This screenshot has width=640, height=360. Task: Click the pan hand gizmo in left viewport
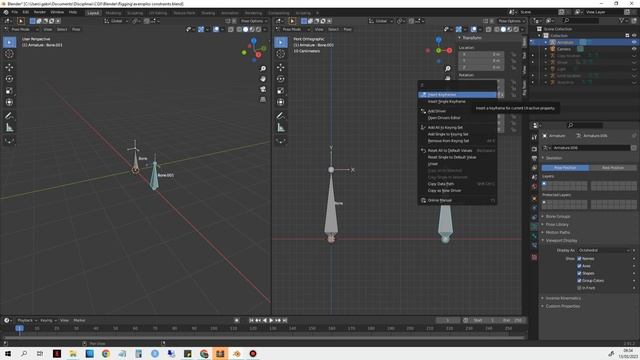[263, 79]
